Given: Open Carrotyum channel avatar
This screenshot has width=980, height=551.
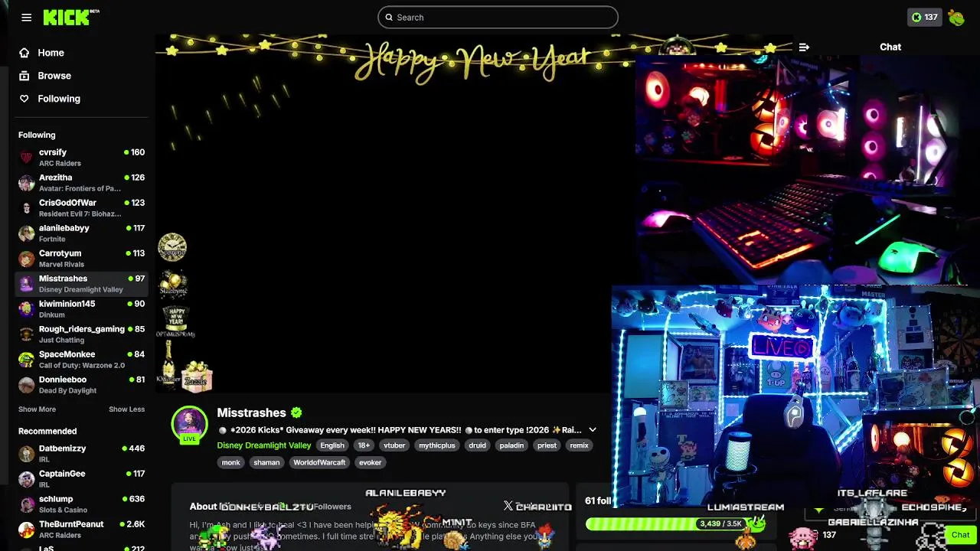Looking at the screenshot, I should [27, 259].
